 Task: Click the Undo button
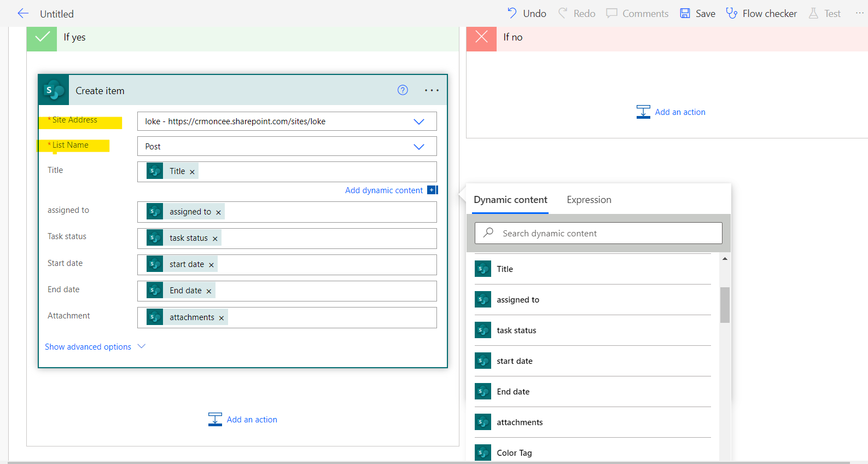point(527,13)
